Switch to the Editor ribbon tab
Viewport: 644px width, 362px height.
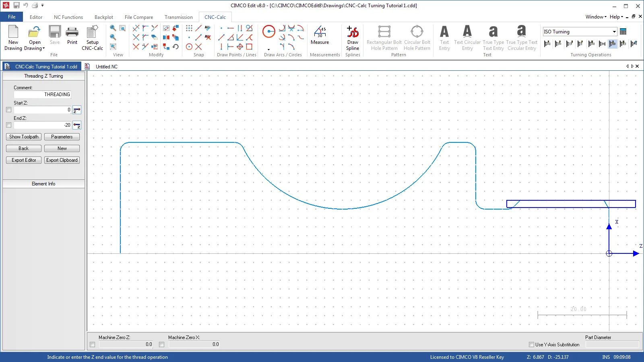point(36,17)
